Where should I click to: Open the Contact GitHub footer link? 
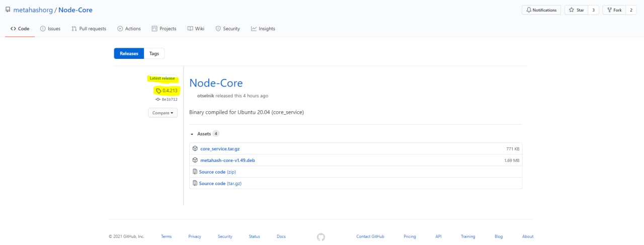[370, 236]
